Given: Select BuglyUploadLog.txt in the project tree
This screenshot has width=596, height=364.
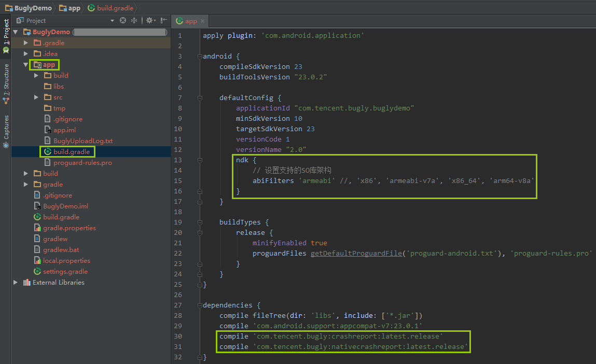Looking at the screenshot, I should [x=83, y=141].
